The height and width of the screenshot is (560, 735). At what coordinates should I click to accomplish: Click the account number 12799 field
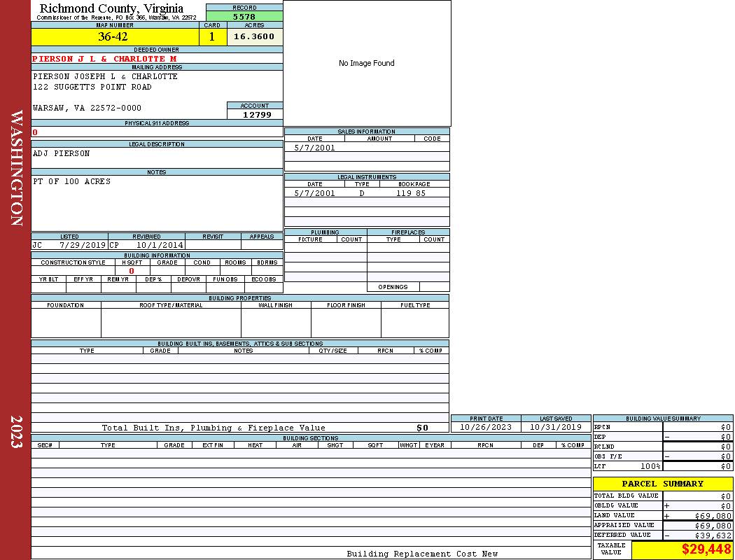tap(257, 115)
